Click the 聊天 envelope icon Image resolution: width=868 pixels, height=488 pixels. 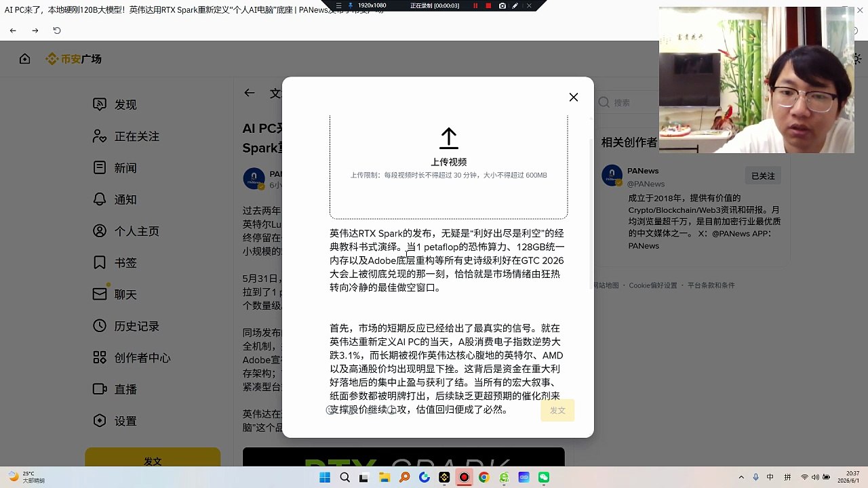pos(100,294)
